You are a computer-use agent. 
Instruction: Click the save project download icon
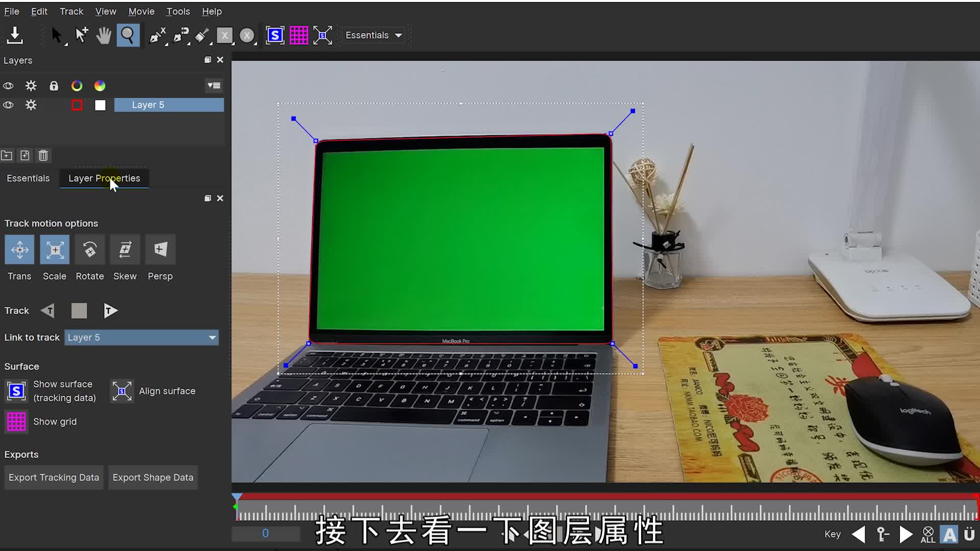(x=15, y=35)
